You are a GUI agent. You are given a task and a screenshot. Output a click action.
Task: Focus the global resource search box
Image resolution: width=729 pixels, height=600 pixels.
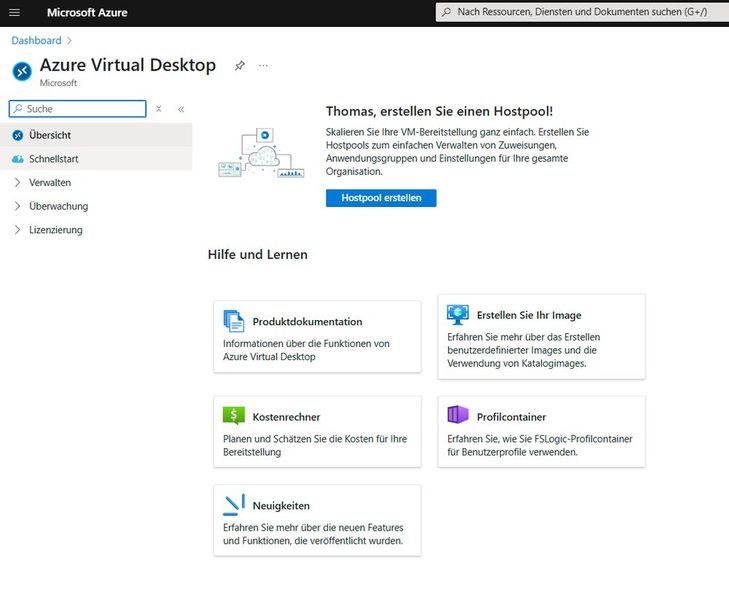point(582,12)
